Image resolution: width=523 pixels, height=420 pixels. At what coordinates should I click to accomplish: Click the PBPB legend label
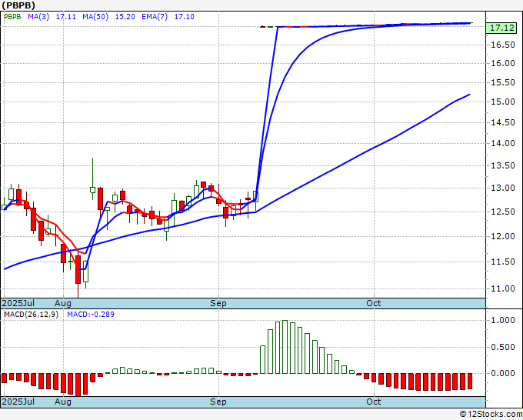pyautogui.click(x=12, y=17)
